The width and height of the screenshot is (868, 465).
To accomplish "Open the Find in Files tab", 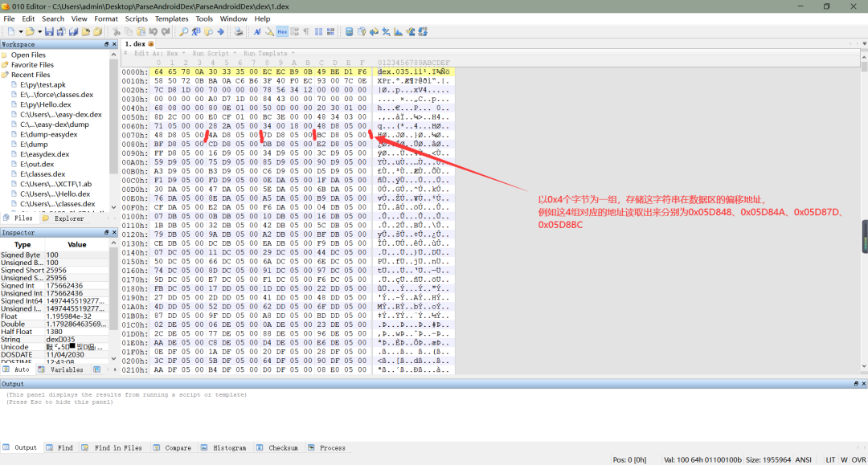I will (112, 448).
